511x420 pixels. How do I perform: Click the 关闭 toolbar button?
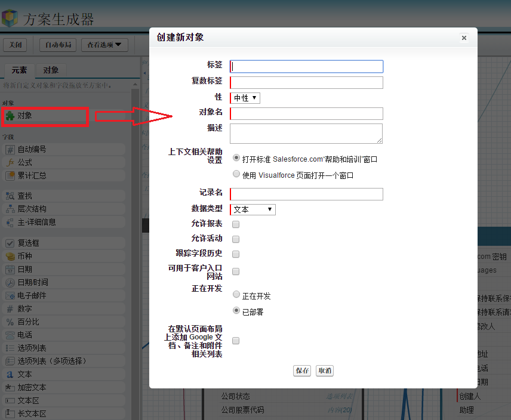[x=15, y=45]
